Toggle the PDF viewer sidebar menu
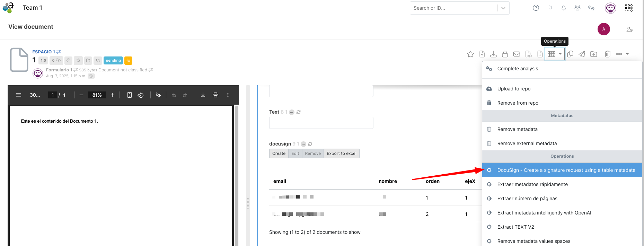 point(19,95)
